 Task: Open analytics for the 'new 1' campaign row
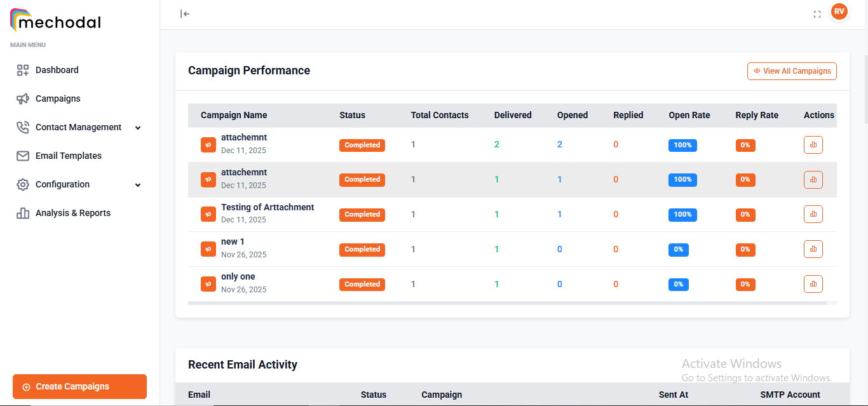point(813,249)
